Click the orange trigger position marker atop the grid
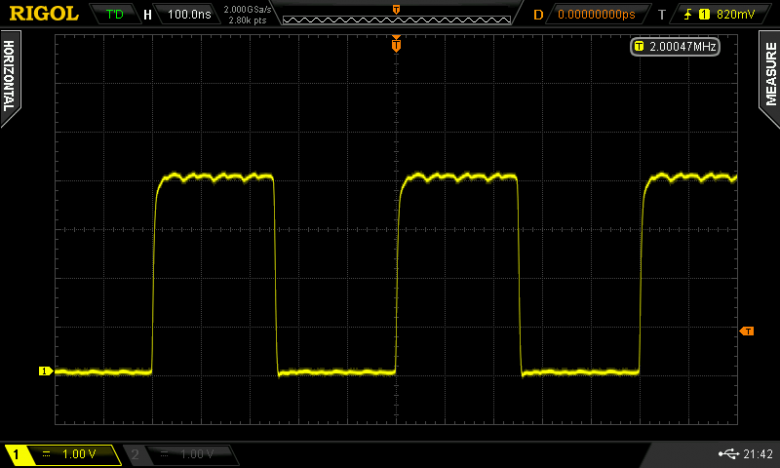The height and width of the screenshot is (468, 780). pos(396,44)
